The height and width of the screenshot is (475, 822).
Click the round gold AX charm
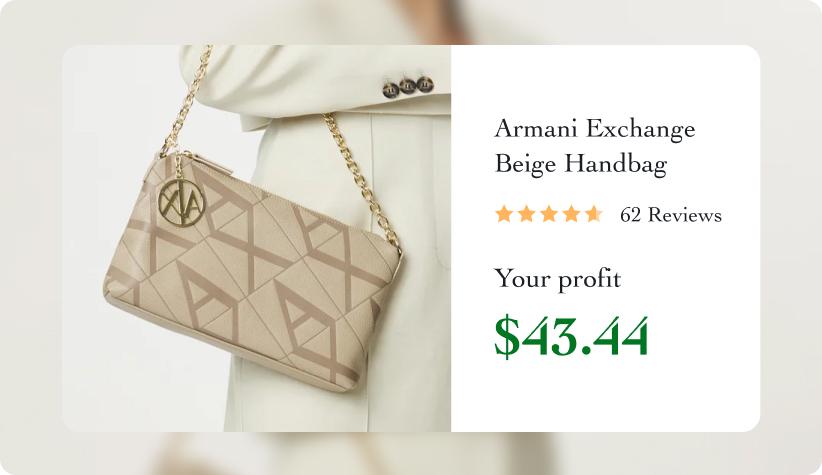tap(180, 204)
